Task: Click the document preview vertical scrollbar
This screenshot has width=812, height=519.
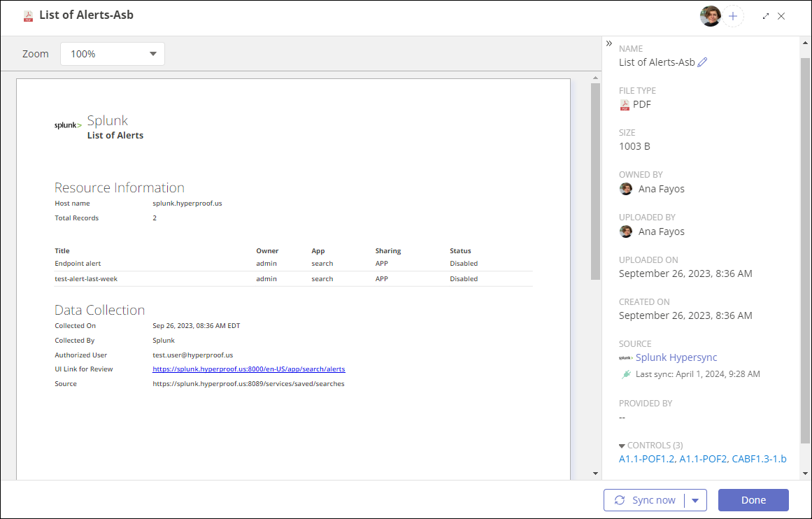Action: click(x=595, y=181)
